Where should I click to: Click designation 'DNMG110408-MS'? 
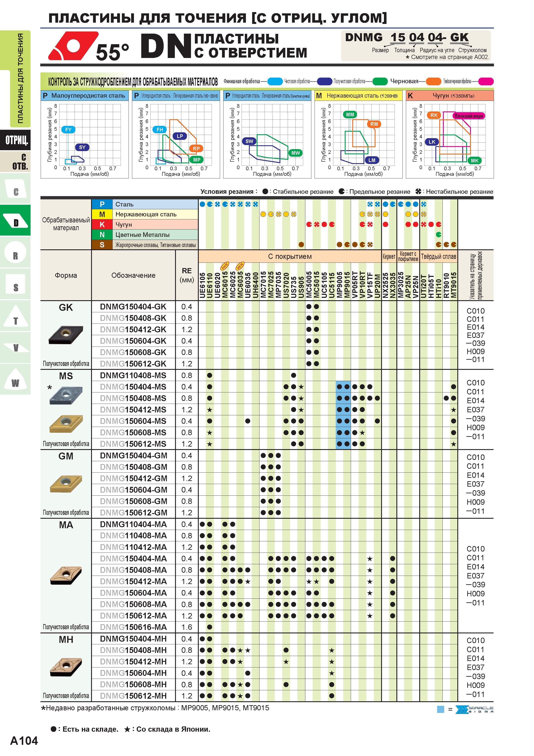point(133,375)
